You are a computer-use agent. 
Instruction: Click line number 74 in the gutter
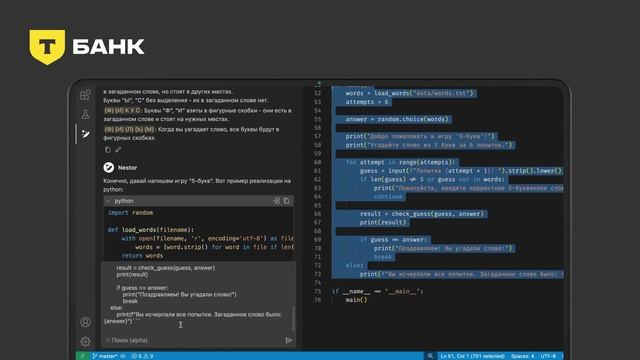318,283
